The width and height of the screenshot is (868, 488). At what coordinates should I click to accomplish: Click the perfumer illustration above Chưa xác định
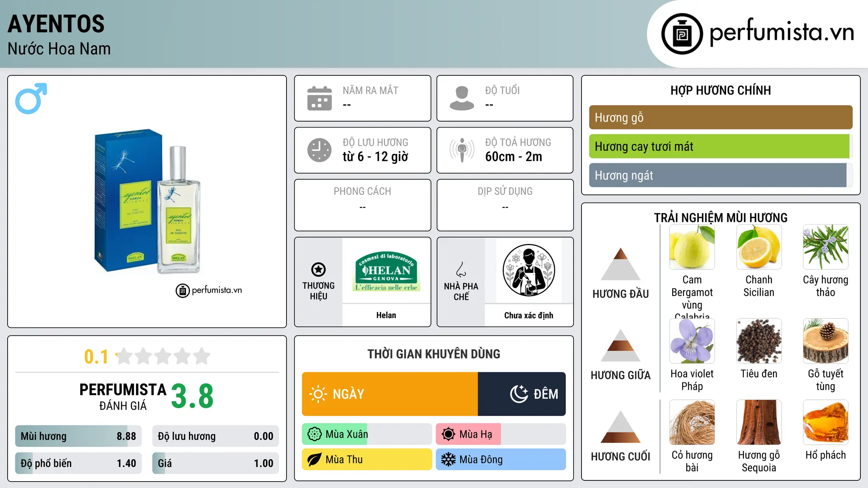pyautogui.click(x=529, y=270)
